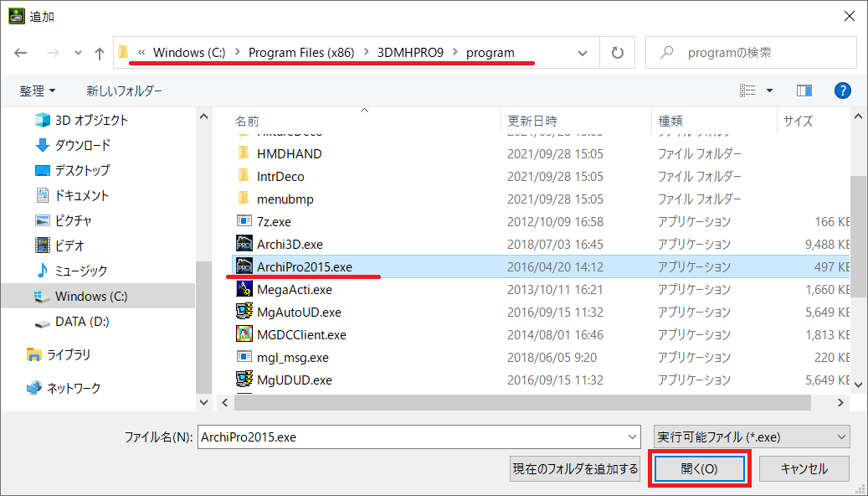868x496 pixels.
Task: Open the recent locations dropdown arrow
Action: pyautogui.click(x=78, y=53)
